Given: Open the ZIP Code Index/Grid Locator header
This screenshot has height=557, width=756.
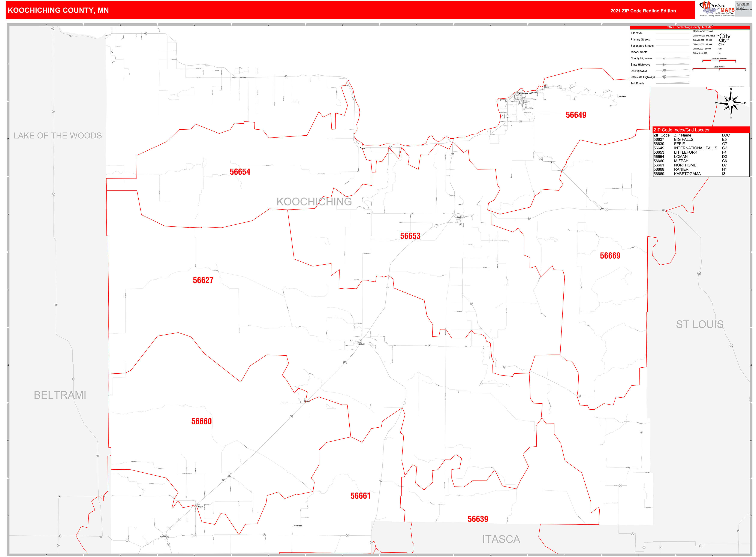Looking at the screenshot, I should [682, 130].
